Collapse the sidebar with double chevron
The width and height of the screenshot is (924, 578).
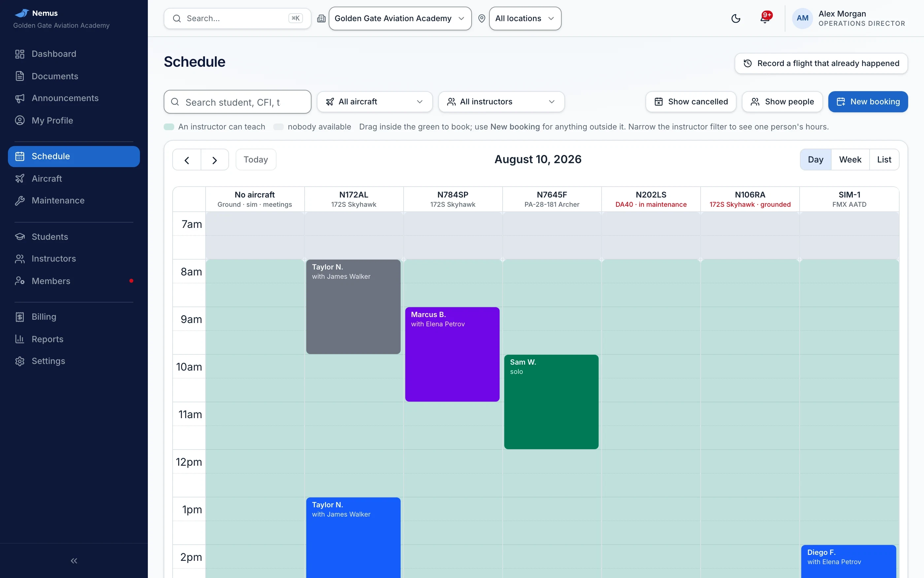(74, 561)
